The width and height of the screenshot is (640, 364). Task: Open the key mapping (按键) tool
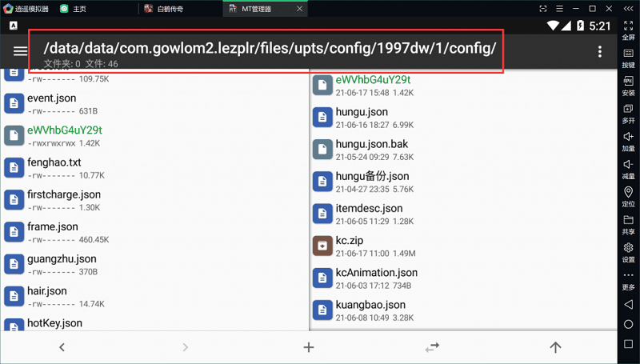[x=628, y=56]
